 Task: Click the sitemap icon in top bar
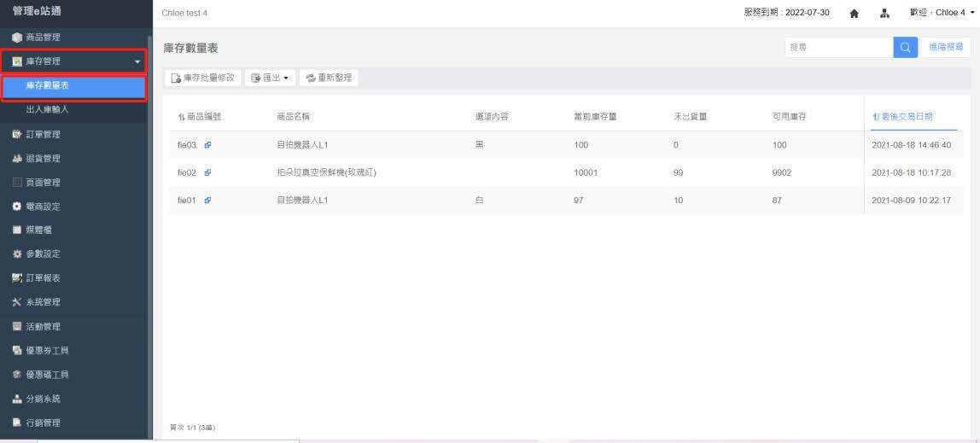tap(884, 14)
